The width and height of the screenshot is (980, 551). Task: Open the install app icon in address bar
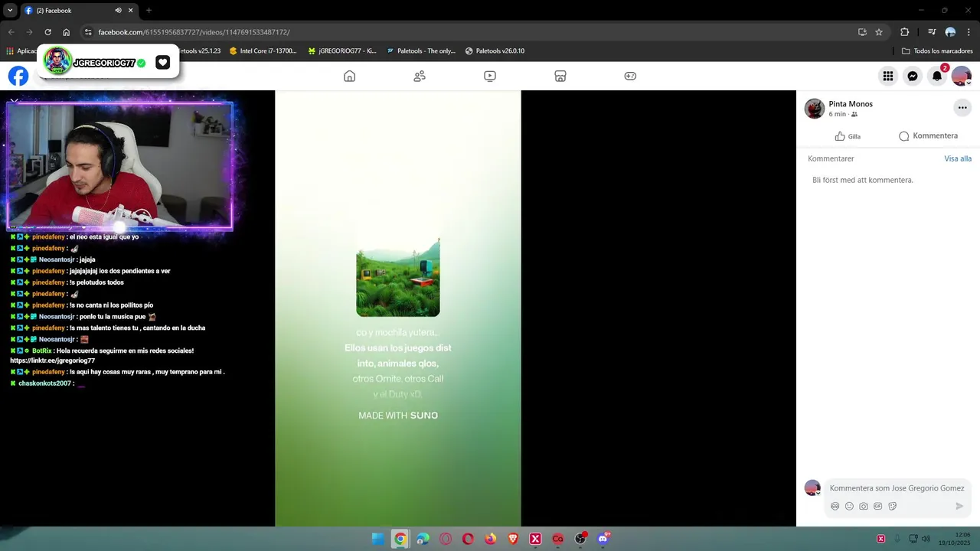pos(862,32)
